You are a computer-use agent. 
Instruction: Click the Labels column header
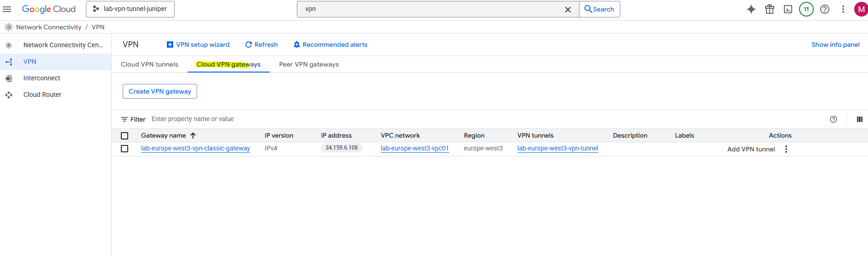(685, 135)
